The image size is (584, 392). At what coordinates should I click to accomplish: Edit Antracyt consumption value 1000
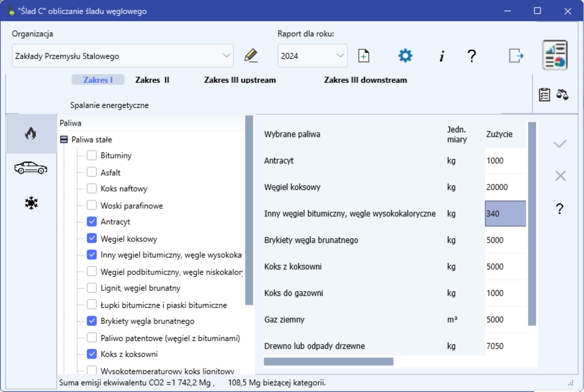click(x=505, y=161)
